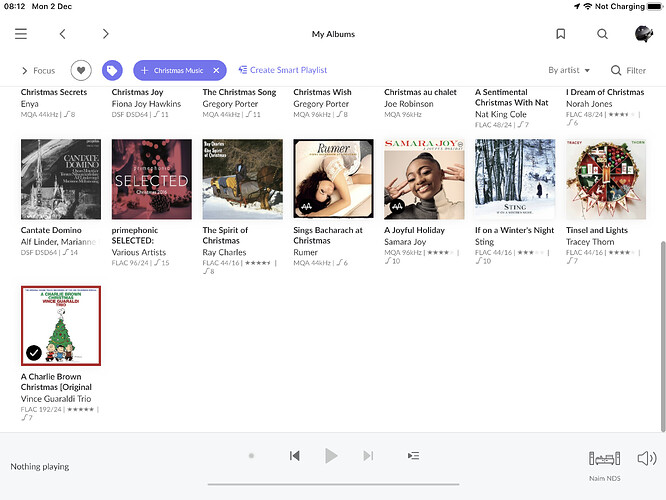
Task: Click Nothing playing status text
Action: (40, 466)
